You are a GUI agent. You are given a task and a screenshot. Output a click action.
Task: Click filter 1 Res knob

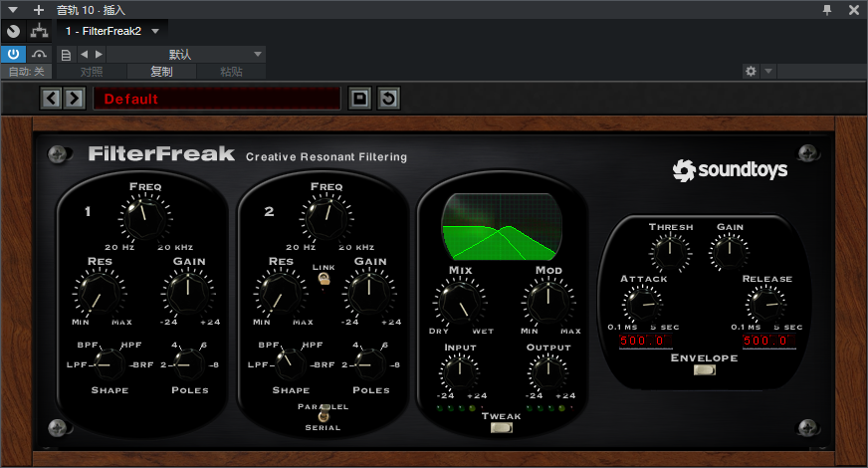coord(100,294)
